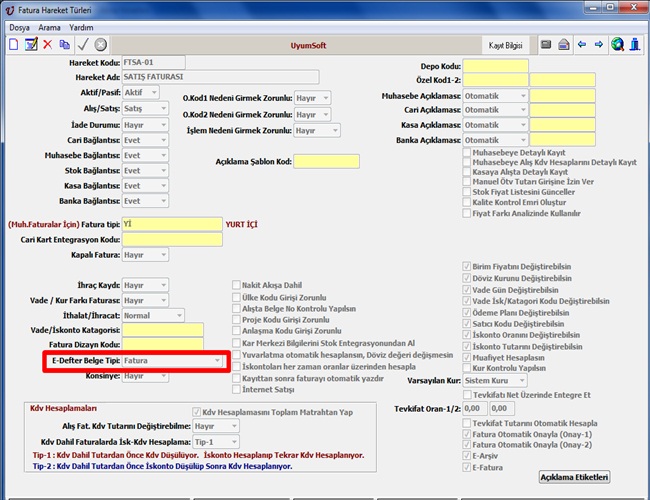Open the Stok Bağlantısı dropdown
This screenshot has width=650, height=500.
tap(145, 171)
